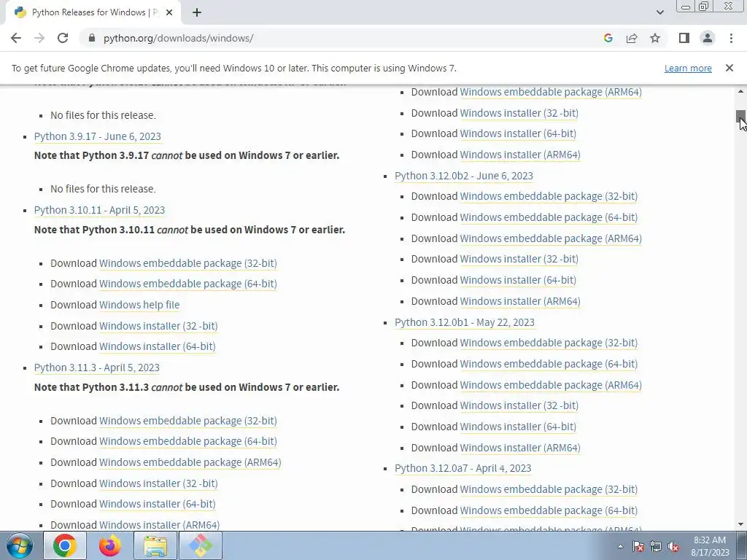This screenshot has width=747, height=560.
Task: Dismiss the Chrome update notification bar
Action: pos(729,68)
